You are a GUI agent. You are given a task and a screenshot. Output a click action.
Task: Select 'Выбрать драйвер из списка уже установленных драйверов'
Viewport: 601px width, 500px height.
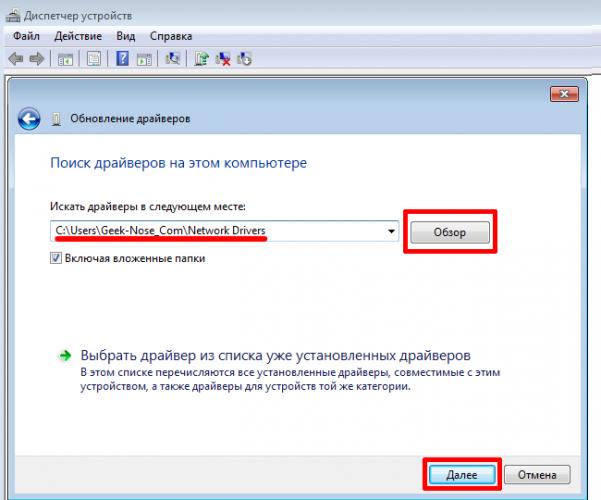tap(275, 355)
